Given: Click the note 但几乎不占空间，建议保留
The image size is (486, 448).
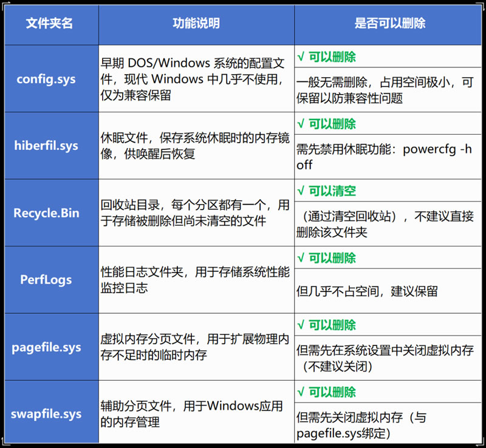Looking at the screenshot, I should [367, 291].
